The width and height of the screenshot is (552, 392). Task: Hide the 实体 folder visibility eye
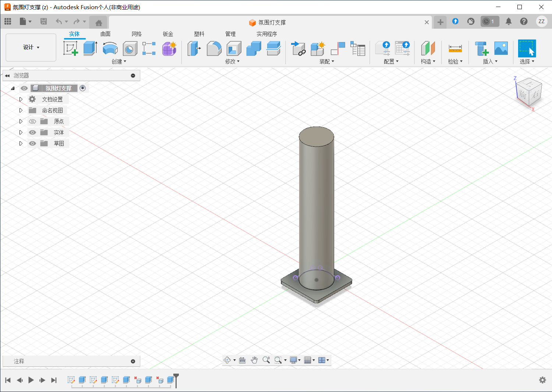32,132
